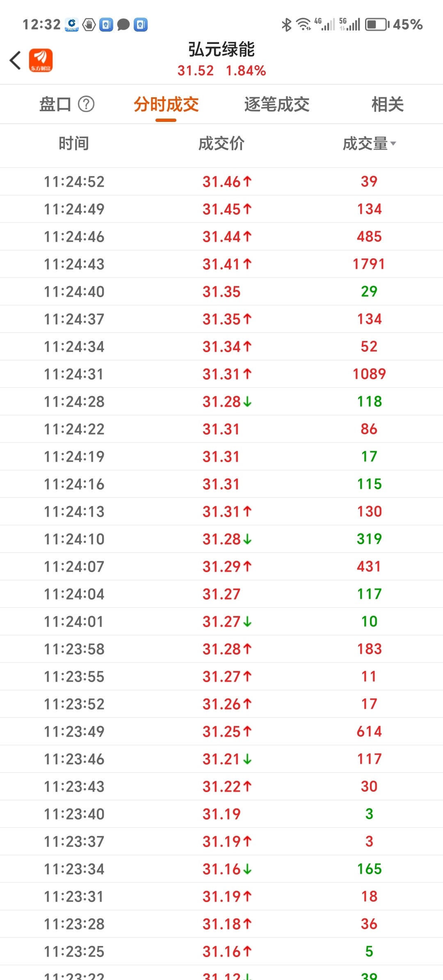The image size is (443, 980).
Task: Tap the chat bubble notification icon
Action: (x=123, y=25)
